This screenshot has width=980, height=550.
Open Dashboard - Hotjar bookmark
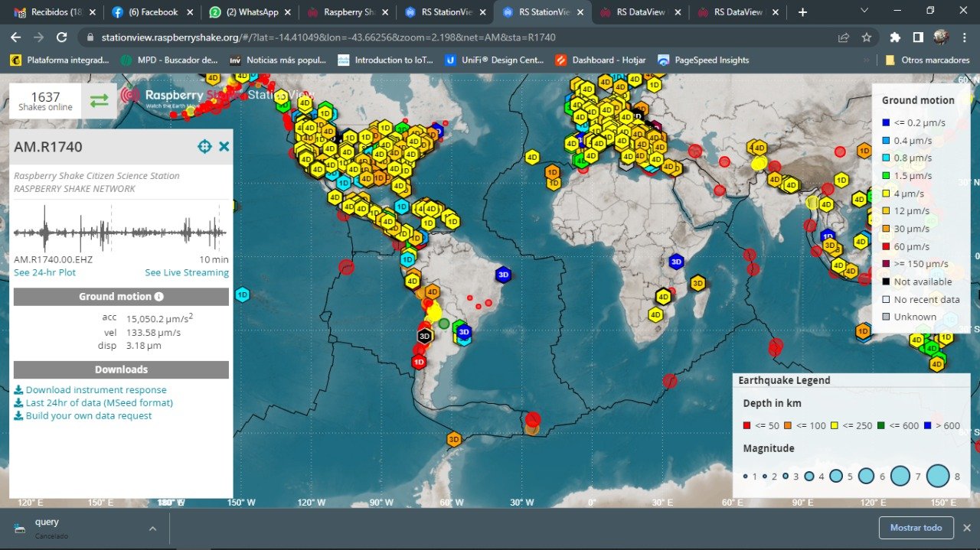tap(601, 60)
